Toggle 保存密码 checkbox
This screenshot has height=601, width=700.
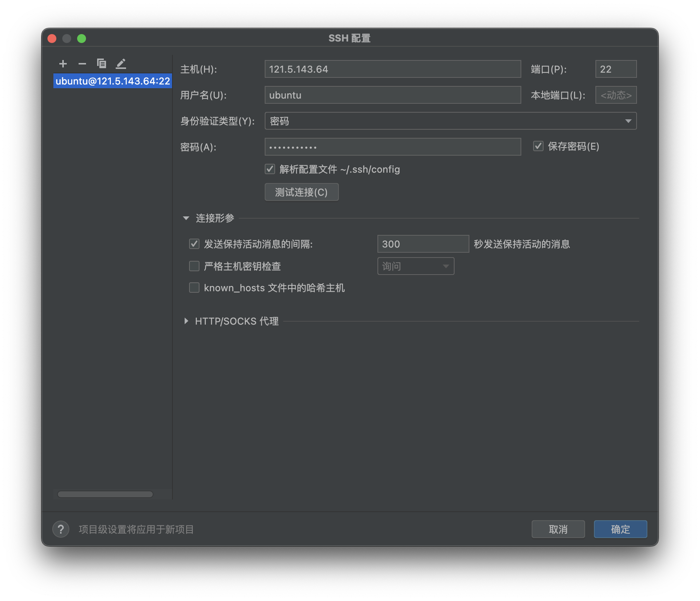click(x=538, y=146)
